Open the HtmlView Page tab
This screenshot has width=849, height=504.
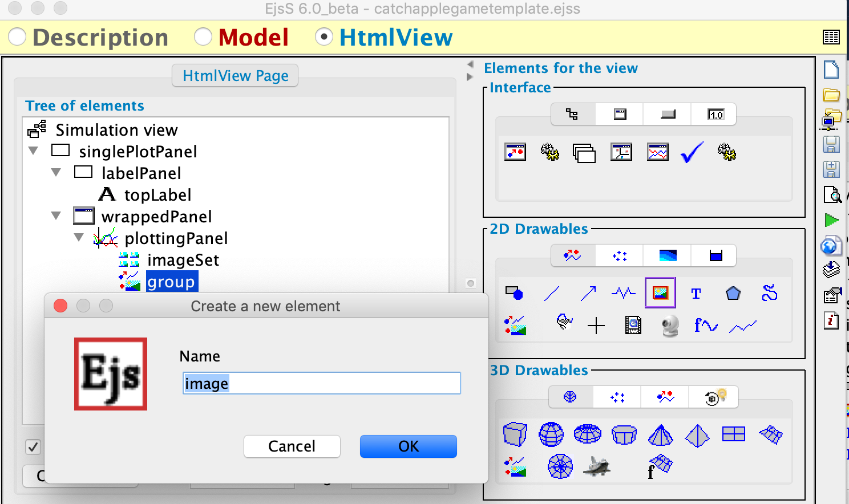coord(235,75)
